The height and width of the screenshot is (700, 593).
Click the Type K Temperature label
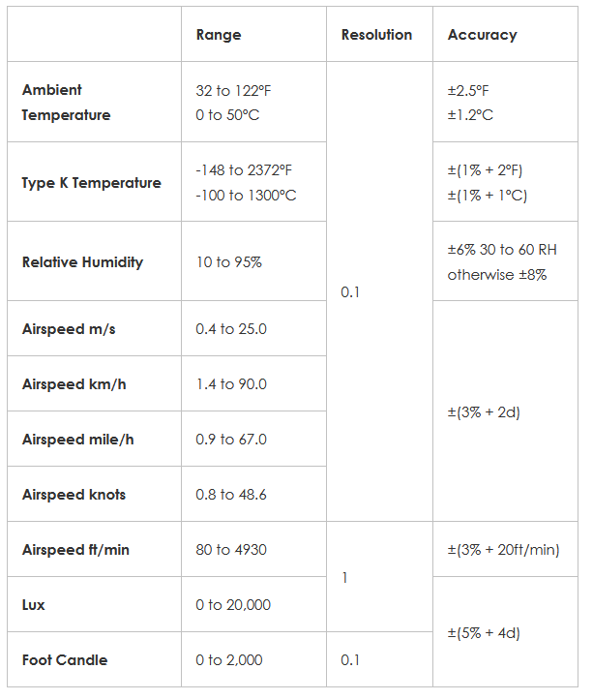(91, 183)
